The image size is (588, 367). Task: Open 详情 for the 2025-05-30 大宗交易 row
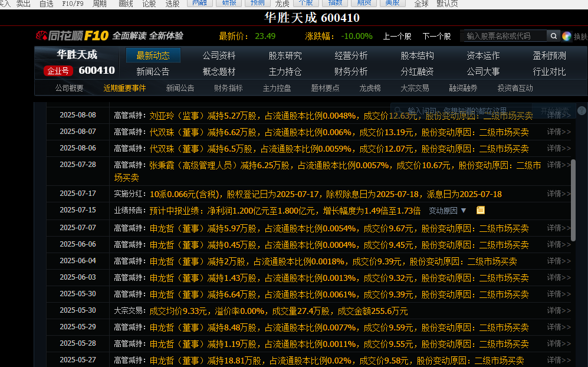click(x=559, y=310)
